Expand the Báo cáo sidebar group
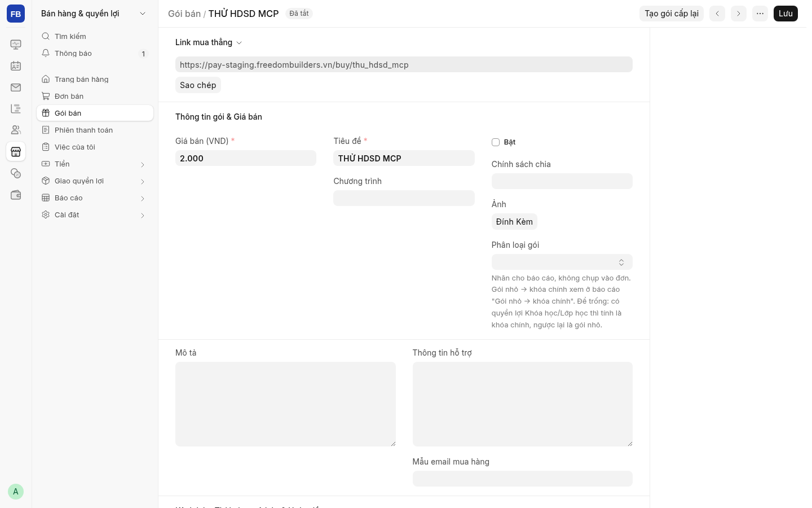 [x=95, y=198]
